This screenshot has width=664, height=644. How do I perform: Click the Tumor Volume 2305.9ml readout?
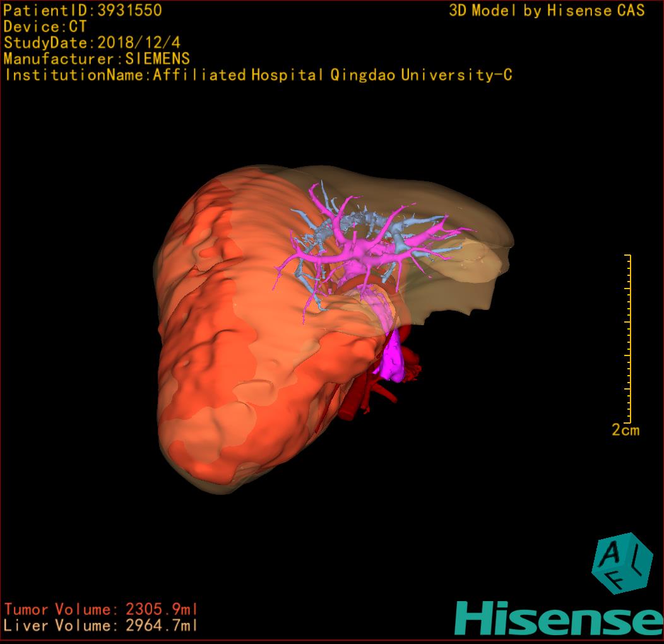(x=101, y=609)
